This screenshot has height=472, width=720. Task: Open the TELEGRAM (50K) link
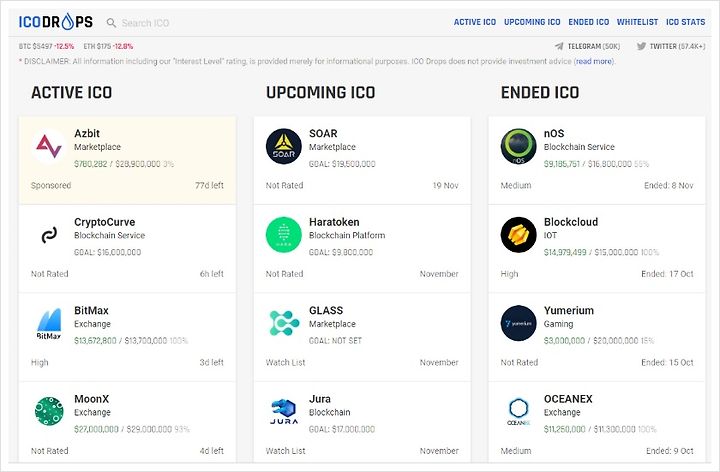(594, 46)
